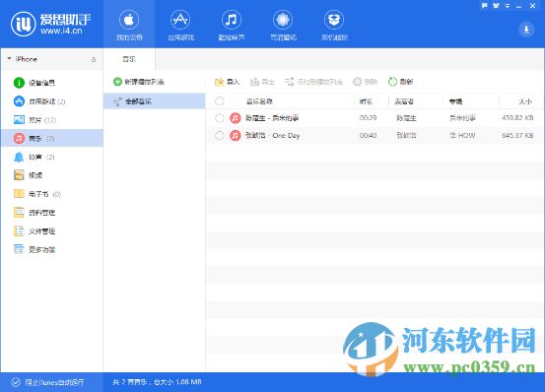Click the 00:29 duration cell
The width and height of the screenshot is (545, 392).
[x=368, y=118]
